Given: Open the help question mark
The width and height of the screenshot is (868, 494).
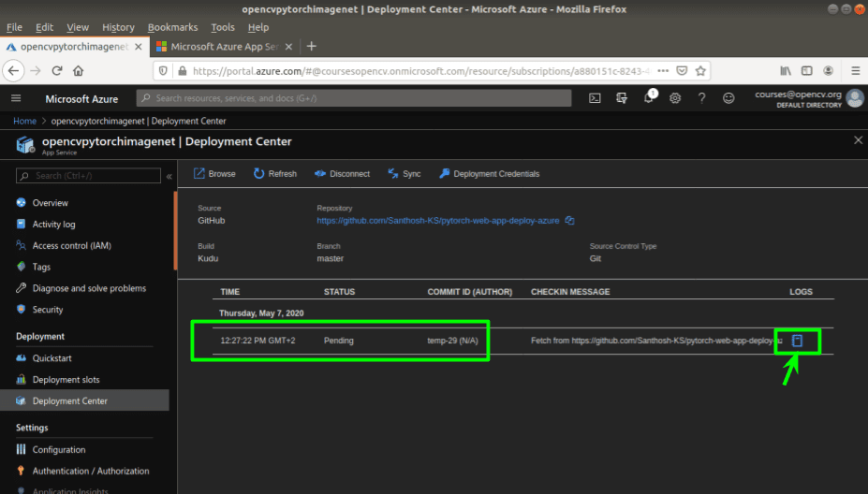Looking at the screenshot, I should coord(702,98).
